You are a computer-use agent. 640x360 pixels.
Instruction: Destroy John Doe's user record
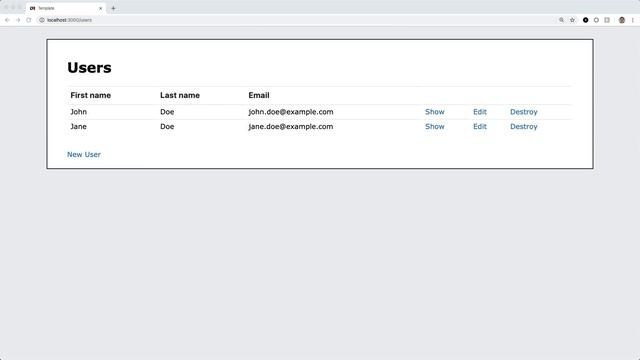[524, 112]
